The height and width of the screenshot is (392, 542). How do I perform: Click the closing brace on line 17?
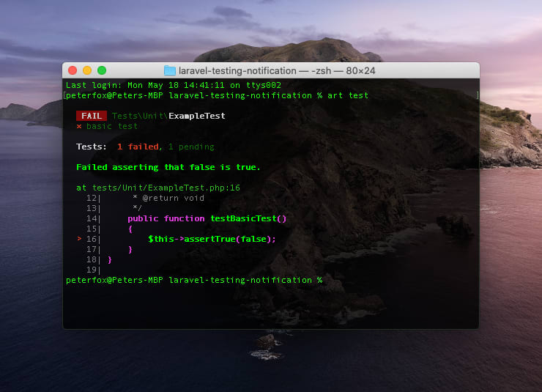tap(130, 249)
